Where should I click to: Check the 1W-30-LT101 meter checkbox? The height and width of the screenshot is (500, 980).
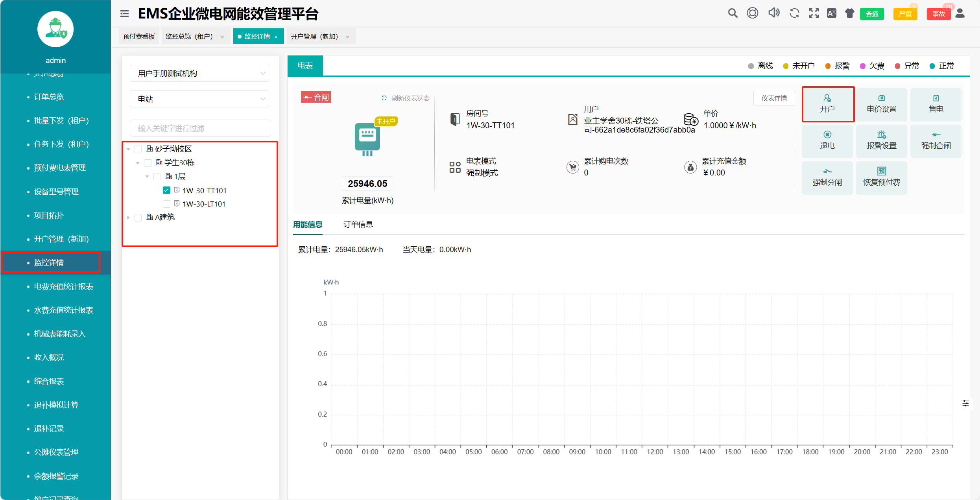(x=166, y=204)
